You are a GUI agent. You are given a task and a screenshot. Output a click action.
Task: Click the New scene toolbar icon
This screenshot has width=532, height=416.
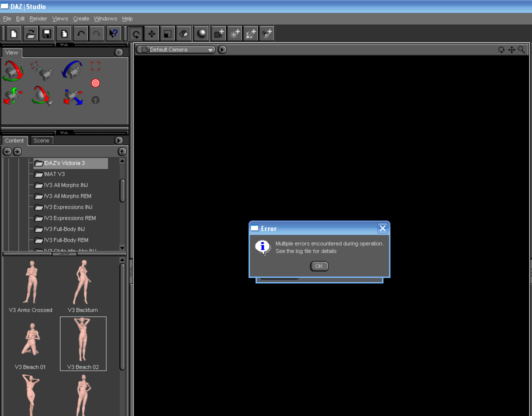[x=14, y=33]
